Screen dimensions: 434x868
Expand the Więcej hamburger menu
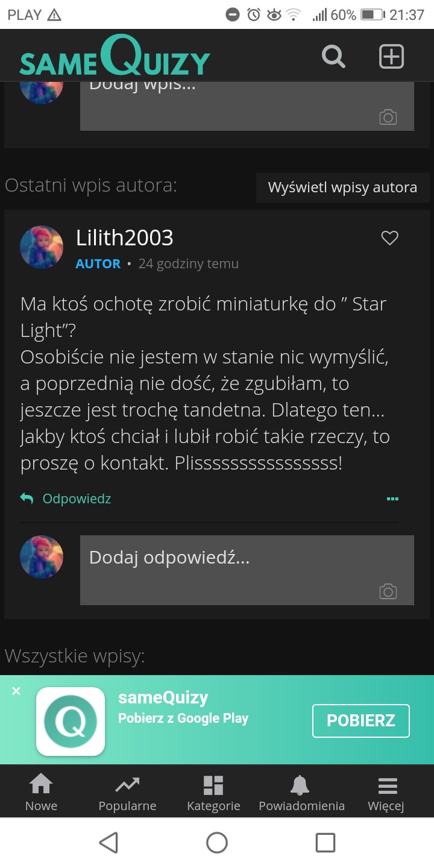coord(386,793)
